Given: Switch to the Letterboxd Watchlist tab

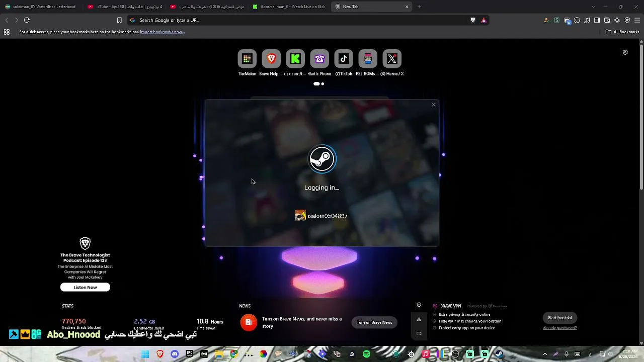Looking at the screenshot, I should [40, 7].
